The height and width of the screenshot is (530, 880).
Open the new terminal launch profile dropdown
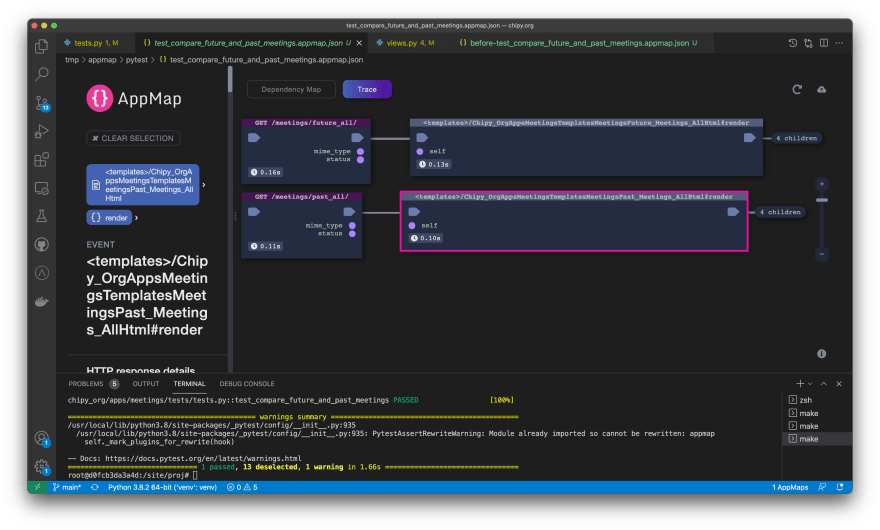click(x=810, y=384)
